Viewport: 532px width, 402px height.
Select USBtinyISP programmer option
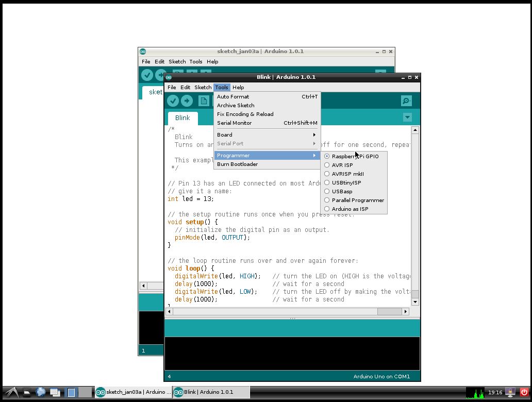click(354, 183)
